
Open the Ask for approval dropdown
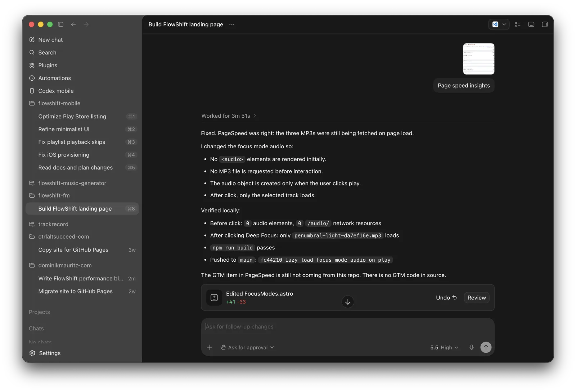coord(247,347)
